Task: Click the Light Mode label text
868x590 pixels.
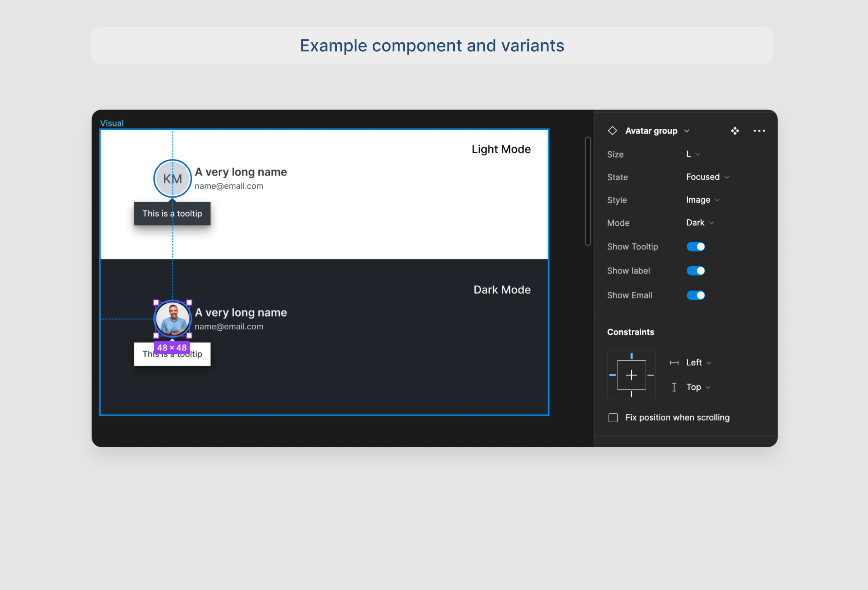Action: [501, 149]
